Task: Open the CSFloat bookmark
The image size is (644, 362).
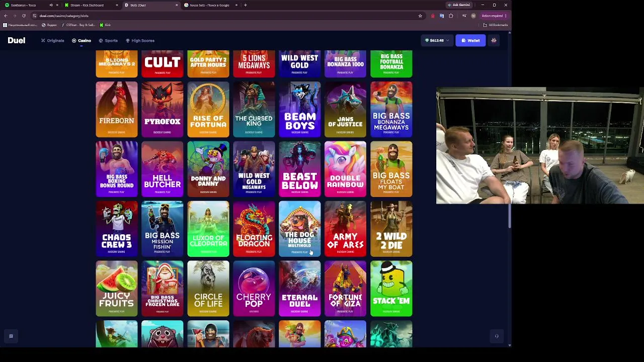Action: tap(78, 25)
